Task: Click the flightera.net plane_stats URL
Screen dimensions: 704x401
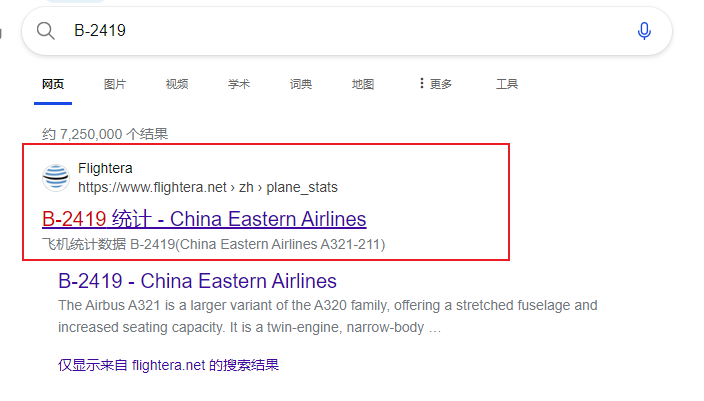Action: [208, 187]
